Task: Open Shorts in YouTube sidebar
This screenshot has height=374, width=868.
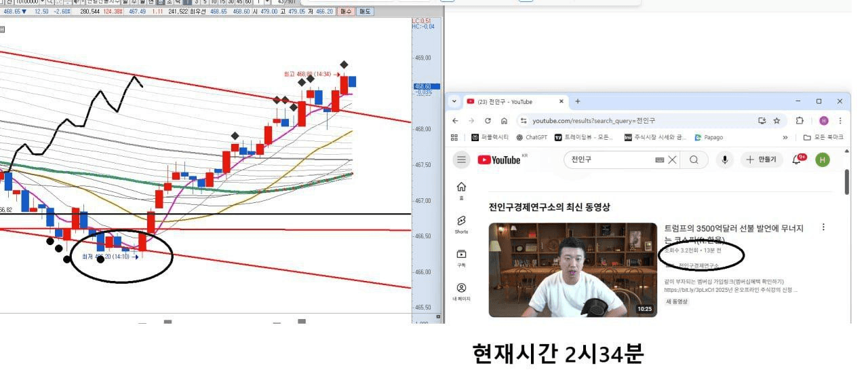Action: 462,225
